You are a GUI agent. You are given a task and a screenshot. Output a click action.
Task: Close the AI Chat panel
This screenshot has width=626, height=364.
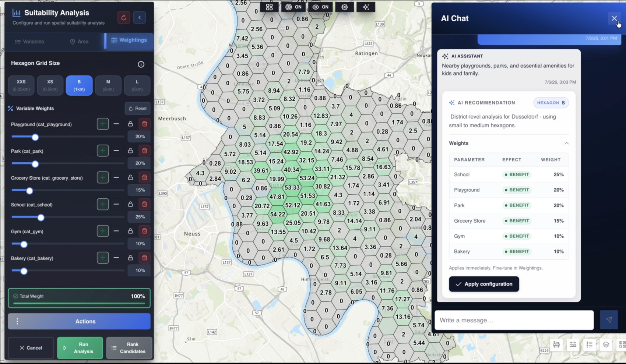pyautogui.click(x=614, y=18)
